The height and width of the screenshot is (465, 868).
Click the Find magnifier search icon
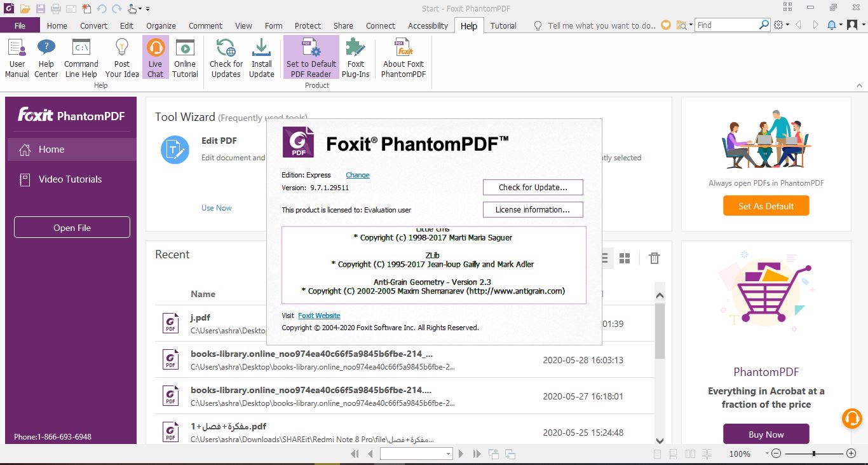click(764, 25)
